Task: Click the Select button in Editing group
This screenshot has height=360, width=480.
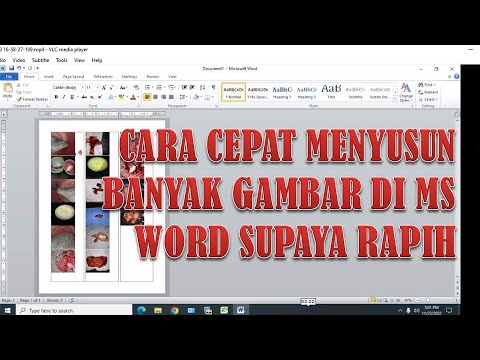Action: (428, 99)
